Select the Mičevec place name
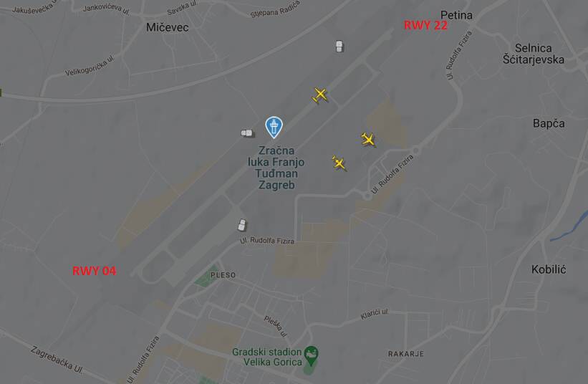This screenshot has width=588, height=384. (168, 27)
